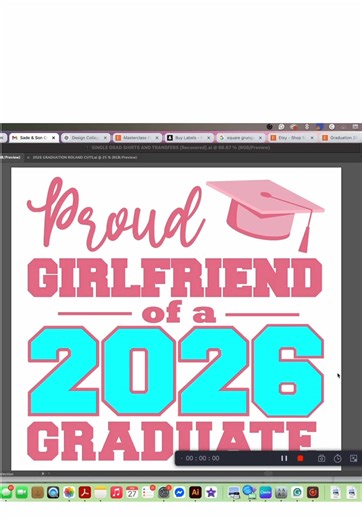Open Canva from the dock
Image resolution: width=362 pixels, height=520 pixels.
(265, 492)
